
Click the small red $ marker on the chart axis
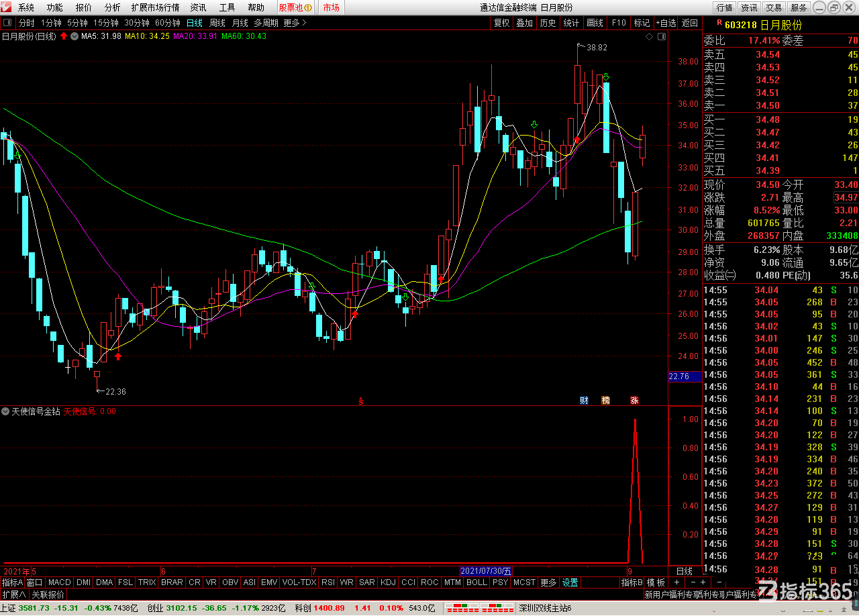point(361,401)
